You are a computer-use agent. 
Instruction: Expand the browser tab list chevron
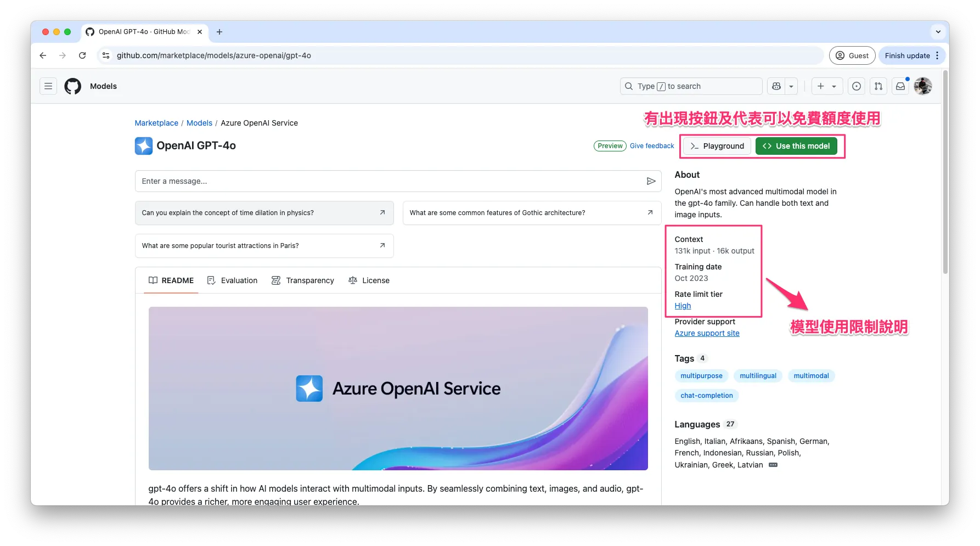[938, 32]
